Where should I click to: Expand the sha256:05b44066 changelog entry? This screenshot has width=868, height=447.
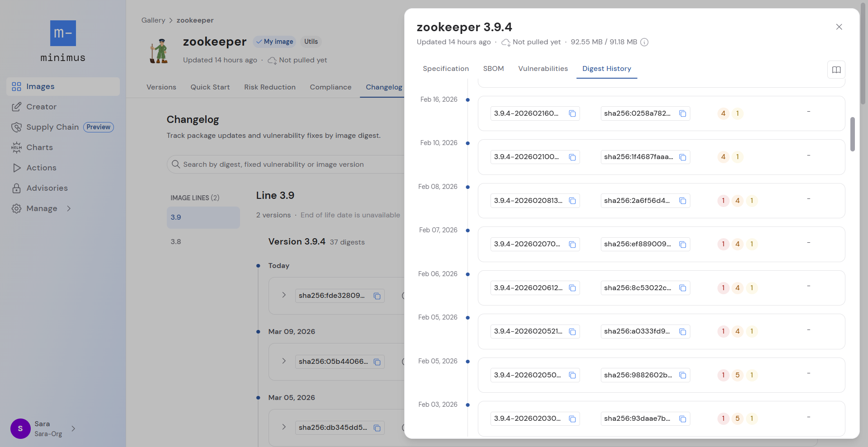[284, 361]
